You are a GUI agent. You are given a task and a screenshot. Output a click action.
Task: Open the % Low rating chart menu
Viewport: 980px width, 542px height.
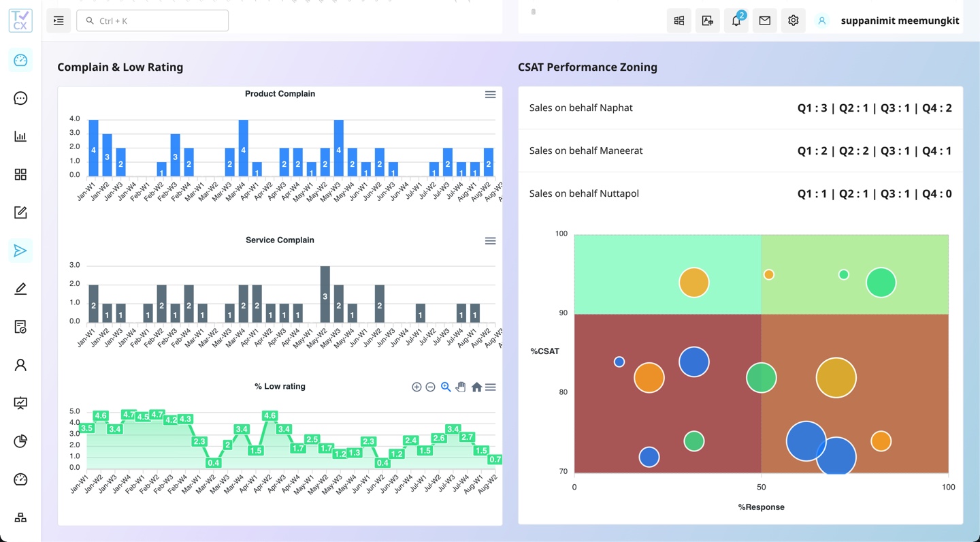tap(491, 387)
